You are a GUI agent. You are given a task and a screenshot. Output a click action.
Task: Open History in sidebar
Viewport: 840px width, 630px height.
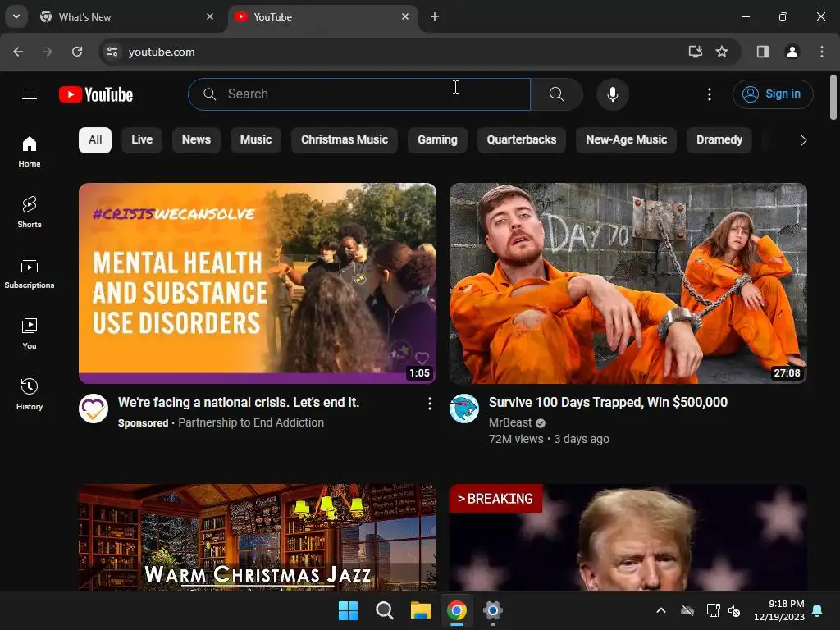[x=30, y=394]
